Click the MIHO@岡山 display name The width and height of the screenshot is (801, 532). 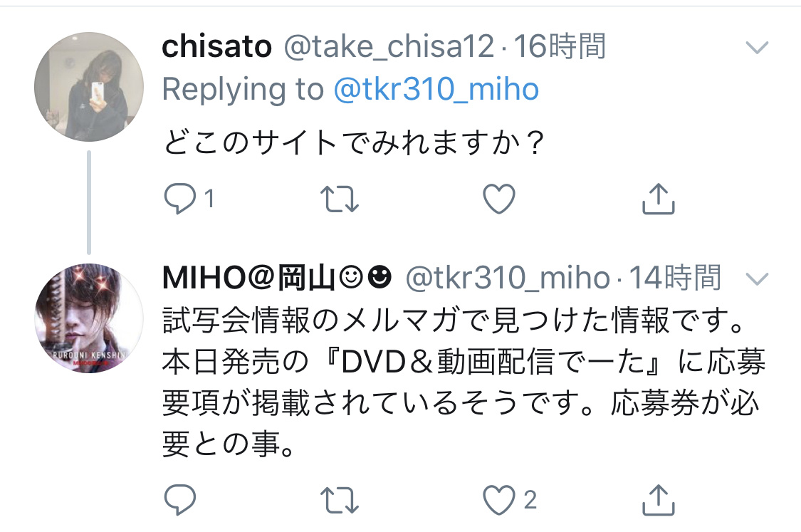(277, 278)
